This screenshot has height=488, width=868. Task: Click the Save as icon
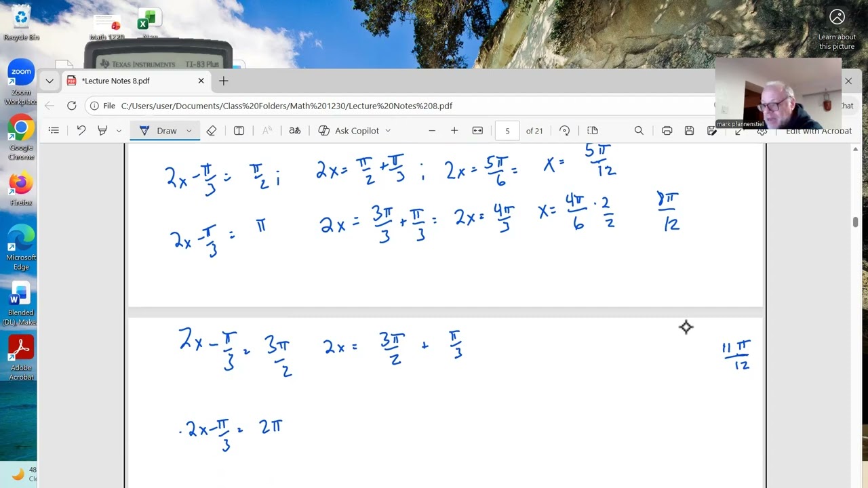(x=711, y=131)
